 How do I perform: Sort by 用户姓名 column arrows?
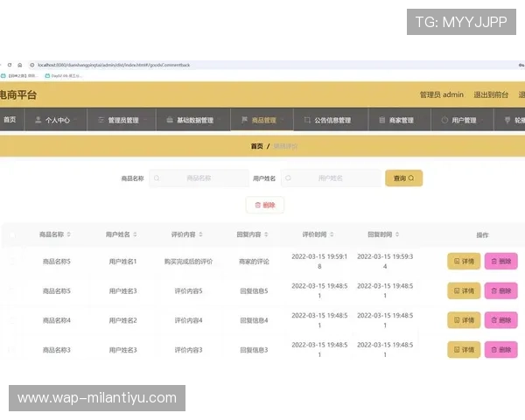tap(135, 234)
